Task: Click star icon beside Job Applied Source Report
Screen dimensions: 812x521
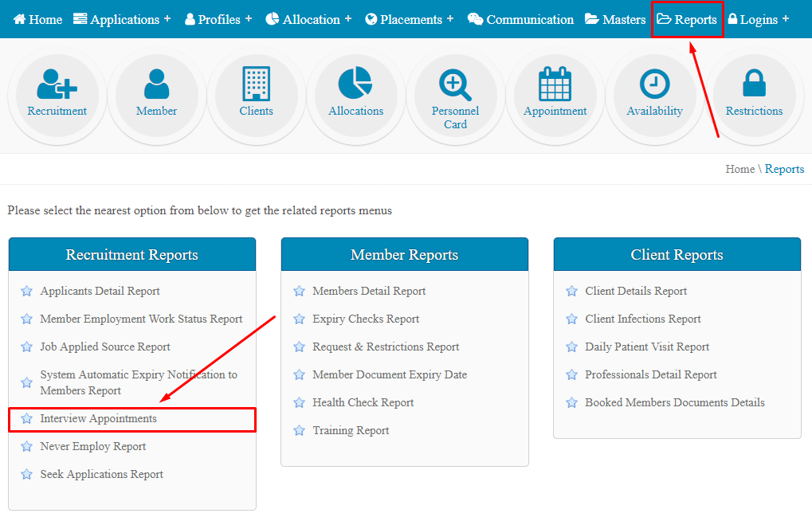Action: [26, 347]
